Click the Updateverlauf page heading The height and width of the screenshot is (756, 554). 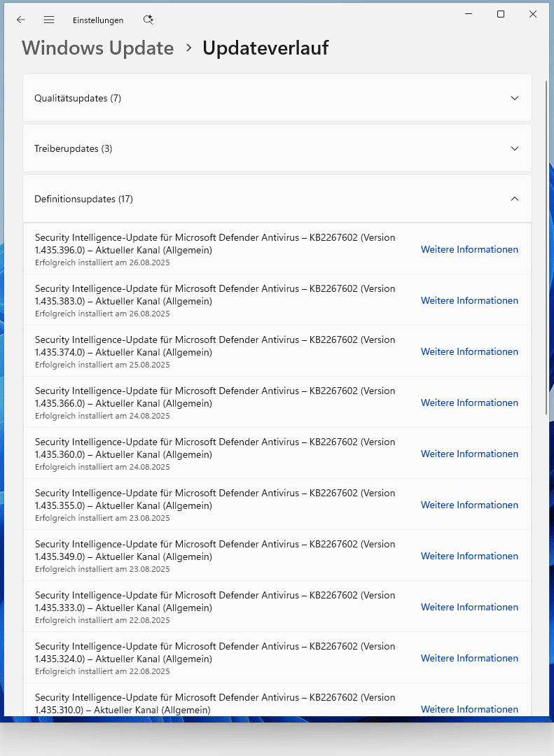(265, 48)
